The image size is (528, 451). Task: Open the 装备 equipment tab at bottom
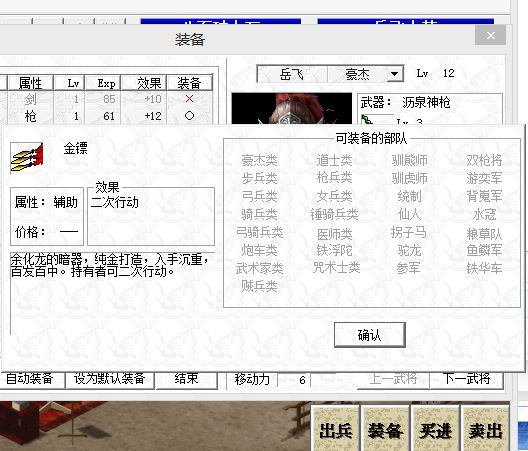click(385, 429)
